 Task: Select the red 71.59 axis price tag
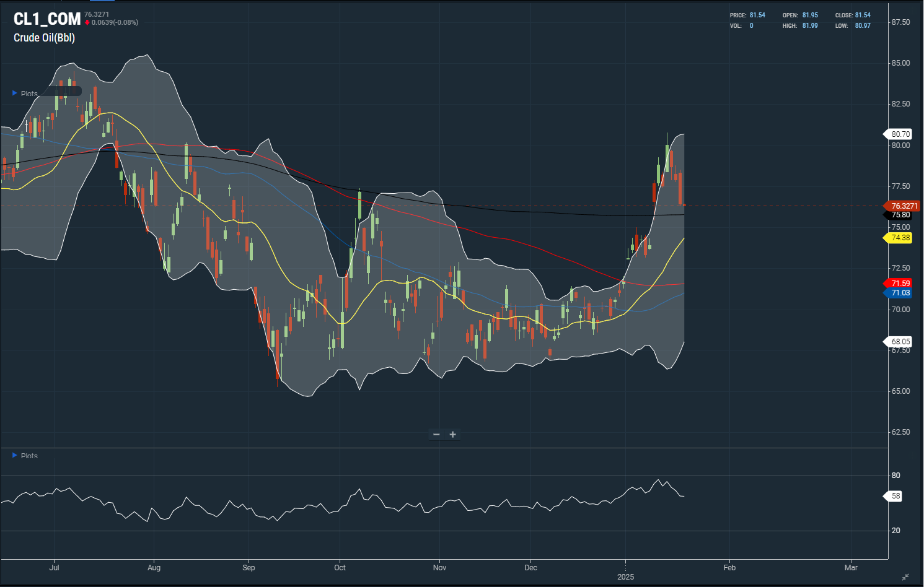click(899, 284)
